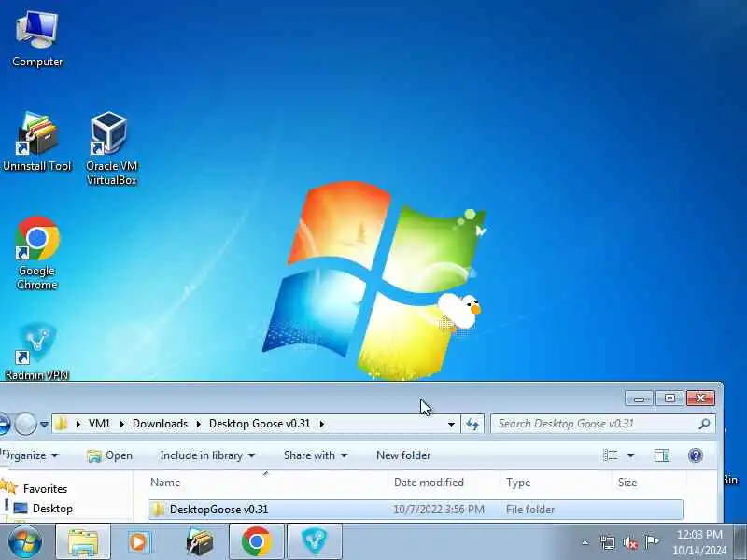This screenshot has height=560, width=747.
Task: Click the Windows Explorer taskbar button
Action: pyautogui.click(x=83, y=541)
